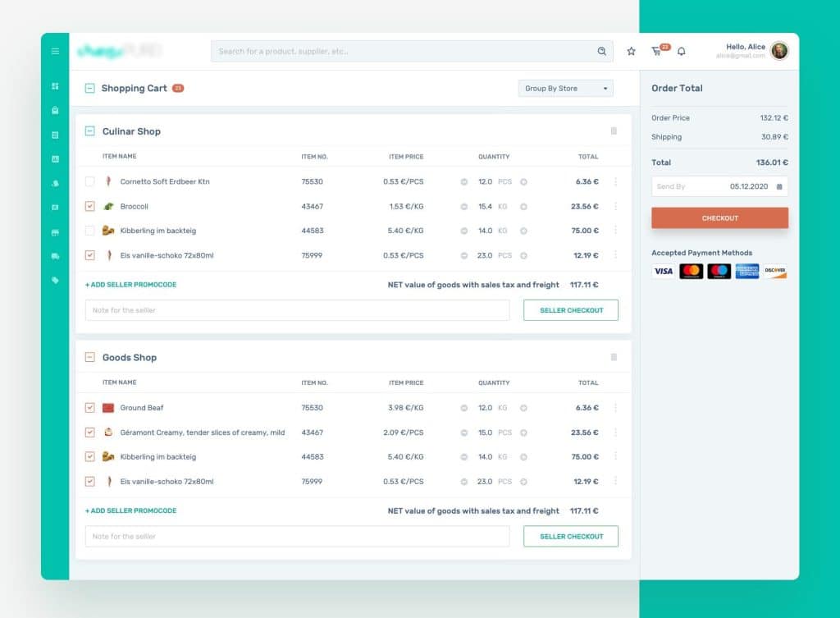The image size is (840, 618).
Task: Delete Culinar Shop cart using trash icon
Action: [613, 131]
